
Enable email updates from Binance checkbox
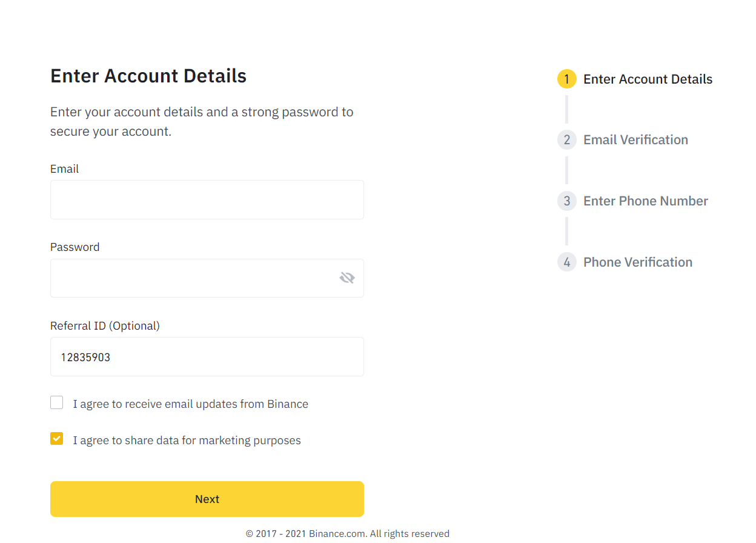57,403
